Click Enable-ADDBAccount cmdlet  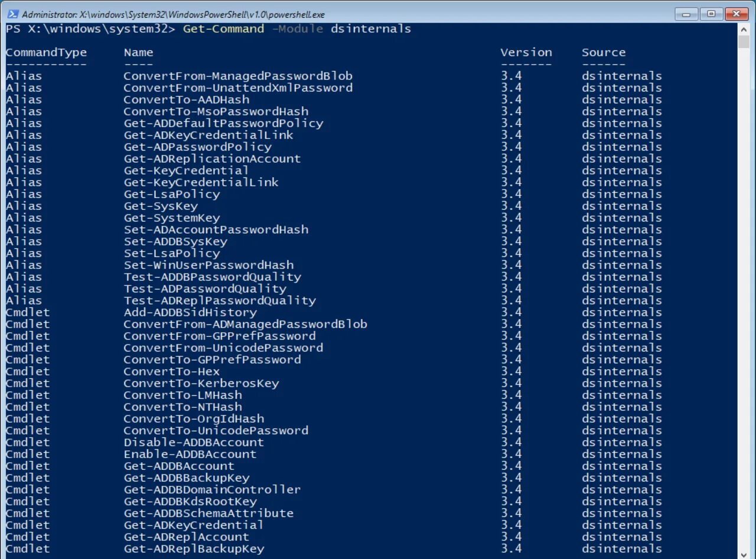pos(190,454)
